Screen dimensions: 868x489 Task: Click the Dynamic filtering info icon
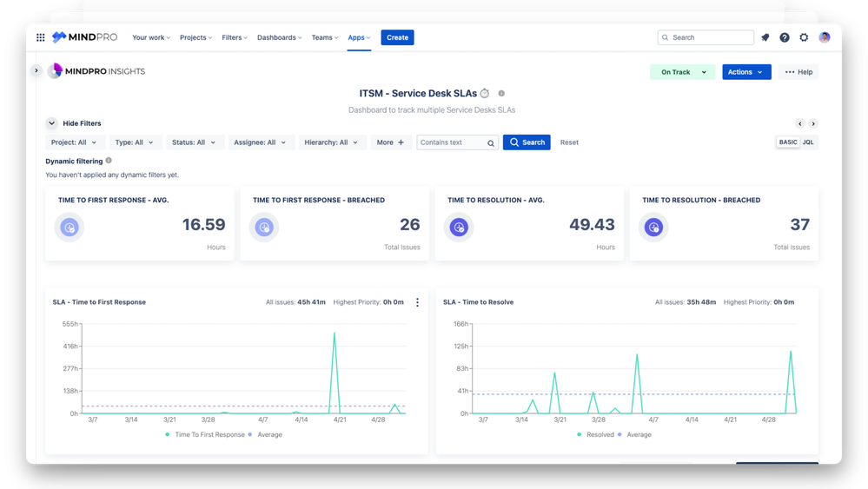pyautogui.click(x=109, y=161)
